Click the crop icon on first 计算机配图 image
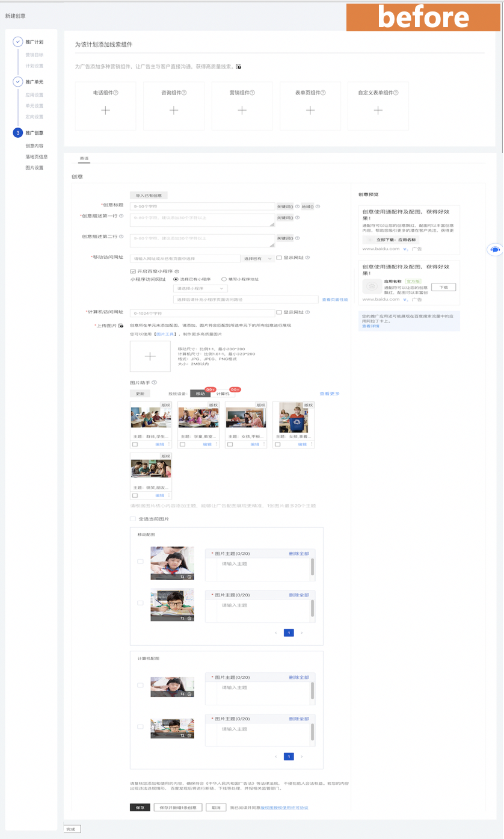The image size is (504, 839). tap(182, 693)
